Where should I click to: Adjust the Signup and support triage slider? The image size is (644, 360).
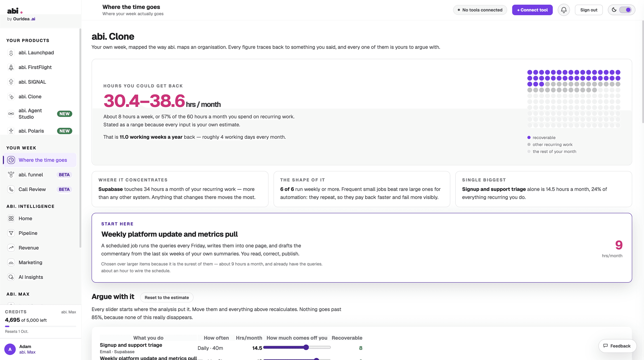pos(297,347)
